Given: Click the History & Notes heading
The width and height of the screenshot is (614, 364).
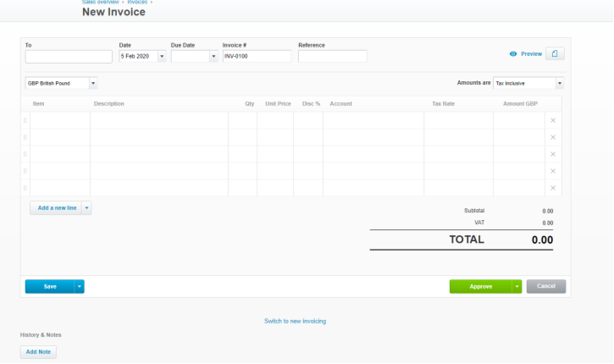Looking at the screenshot, I should tap(41, 335).
